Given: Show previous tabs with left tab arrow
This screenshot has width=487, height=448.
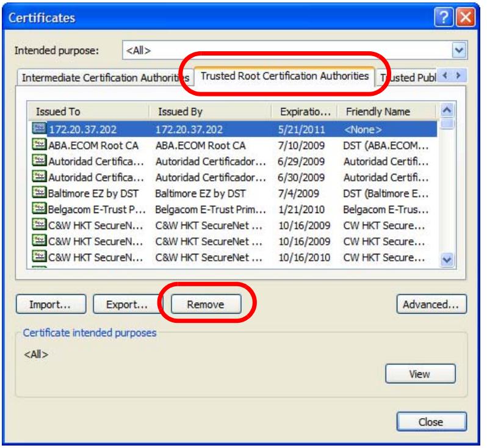Looking at the screenshot, I should [x=445, y=76].
